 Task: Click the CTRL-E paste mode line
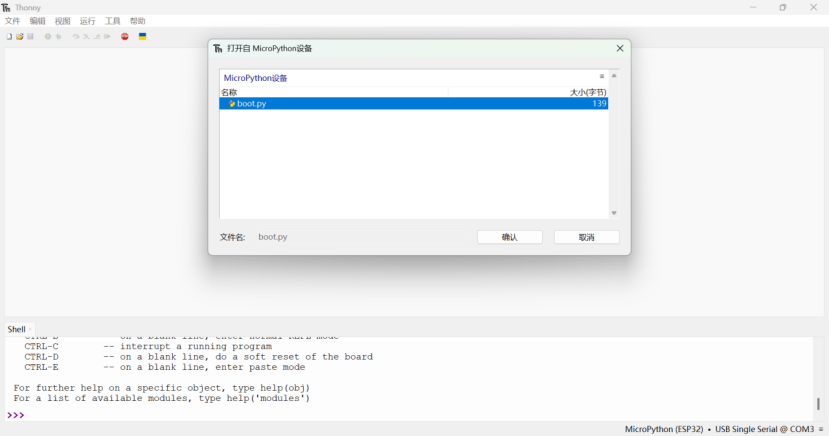pos(164,367)
